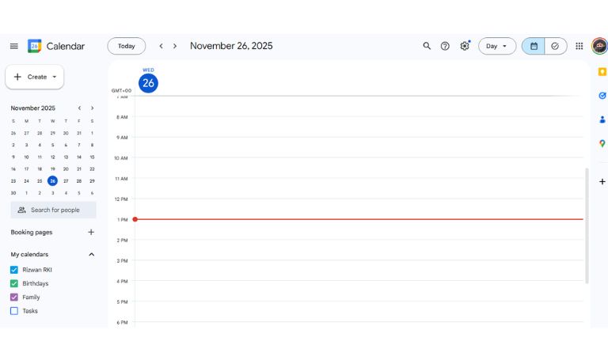Click the Booking pages label
This screenshot has height=364, width=608.
(32, 232)
